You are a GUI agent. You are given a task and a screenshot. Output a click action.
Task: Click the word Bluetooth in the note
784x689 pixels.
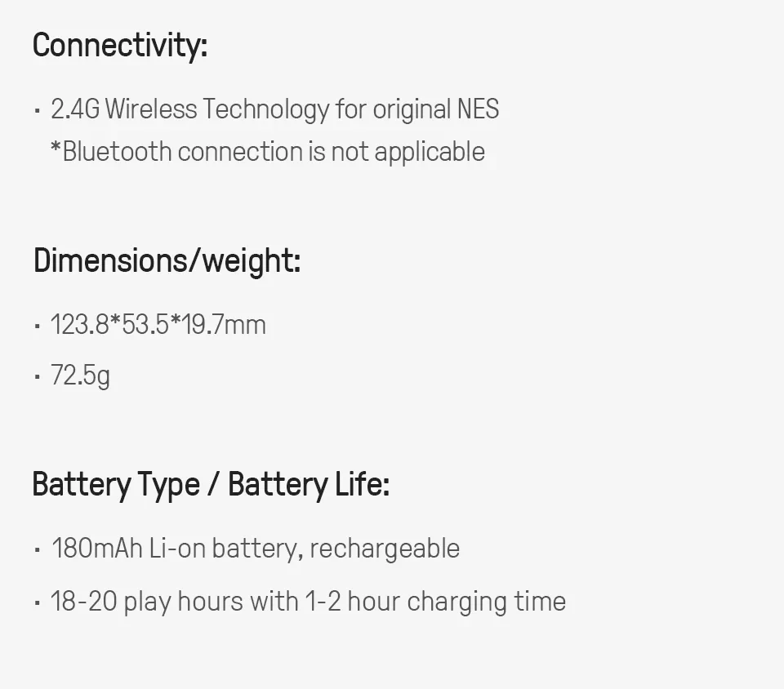point(117,152)
